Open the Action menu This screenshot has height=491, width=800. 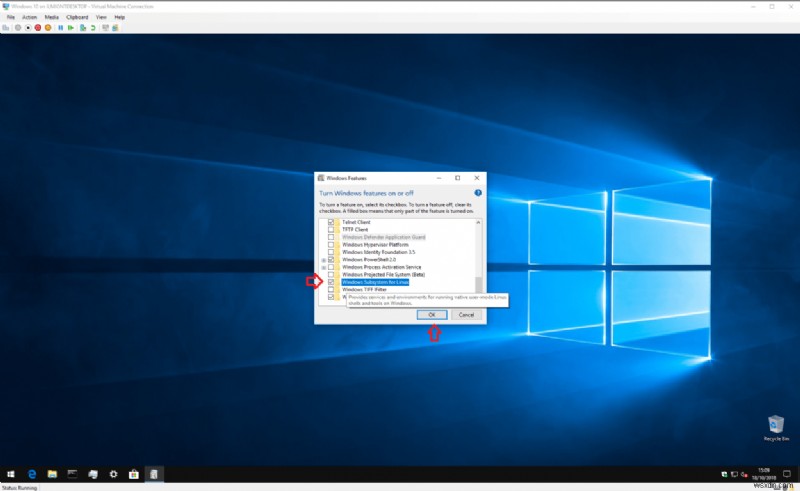coord(29,17)
